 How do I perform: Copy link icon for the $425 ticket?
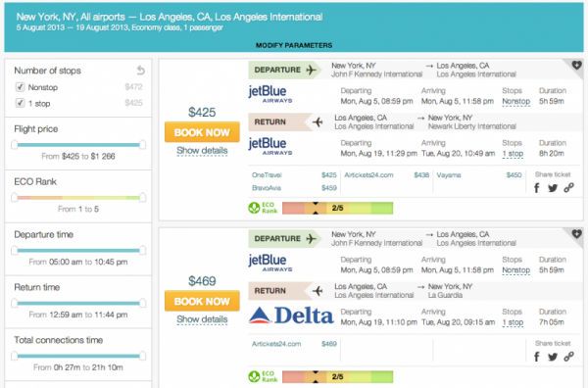pos(568,188)
